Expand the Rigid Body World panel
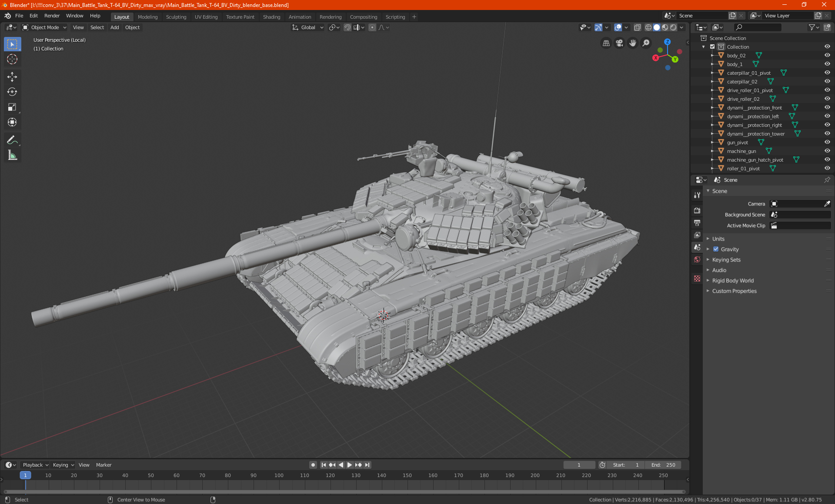The height and width of the screenshot is (504, 835). [x=733, y=280]
